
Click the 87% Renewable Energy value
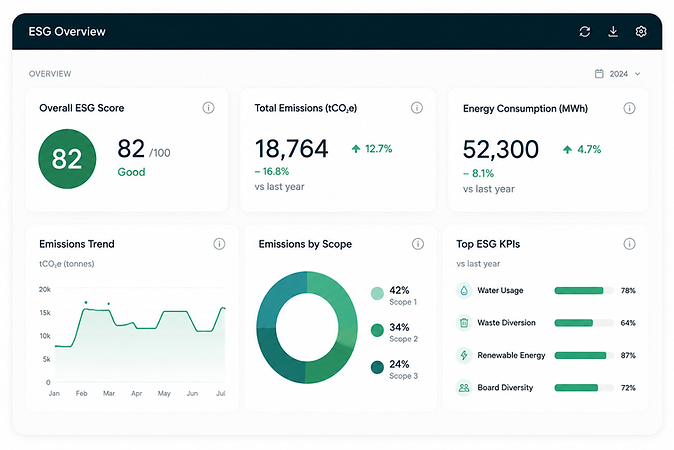point(628,355)
